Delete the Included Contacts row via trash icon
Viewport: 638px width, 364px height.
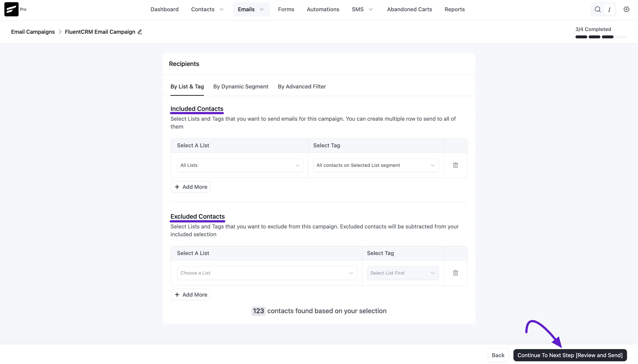point(455,165)
